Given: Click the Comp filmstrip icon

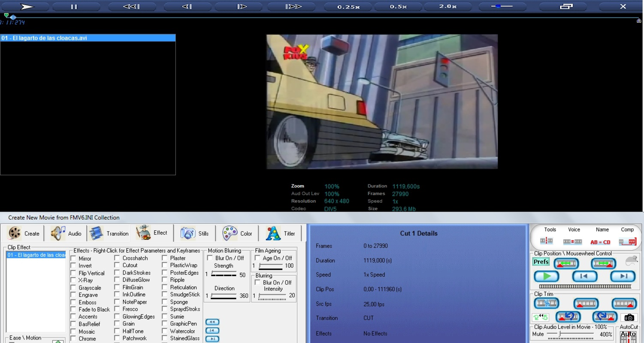Looking at the screenshot, I should [627, 242].
